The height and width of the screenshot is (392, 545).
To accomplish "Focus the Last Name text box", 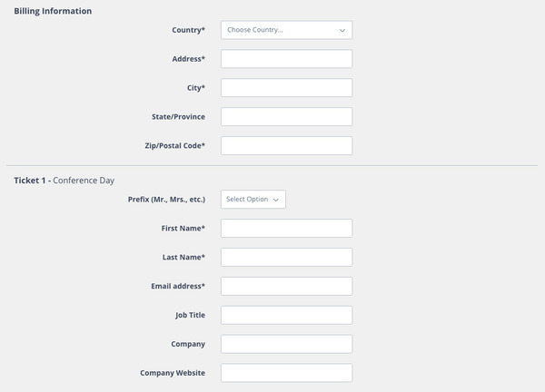I will click(286, 257).
